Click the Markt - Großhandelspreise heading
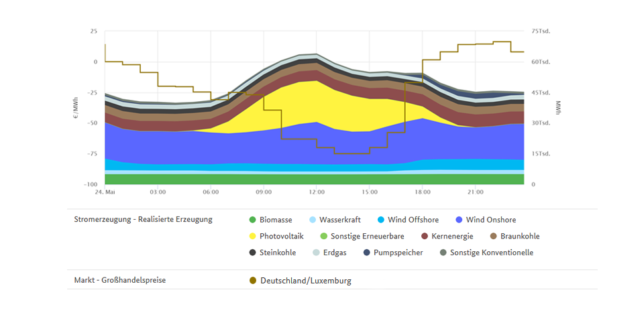This screenshot has width=644, height=335. (x=120, y=280)
